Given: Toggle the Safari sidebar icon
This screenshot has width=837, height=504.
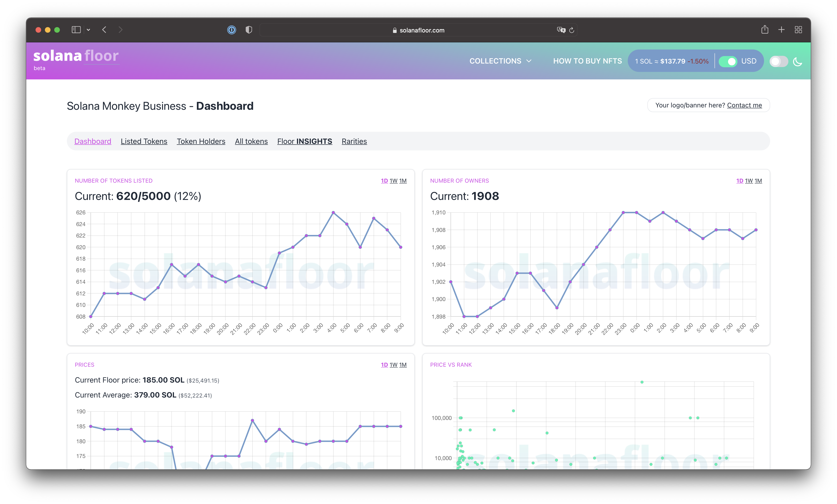Looking at the screenshot, I should (x=76, y=30).
